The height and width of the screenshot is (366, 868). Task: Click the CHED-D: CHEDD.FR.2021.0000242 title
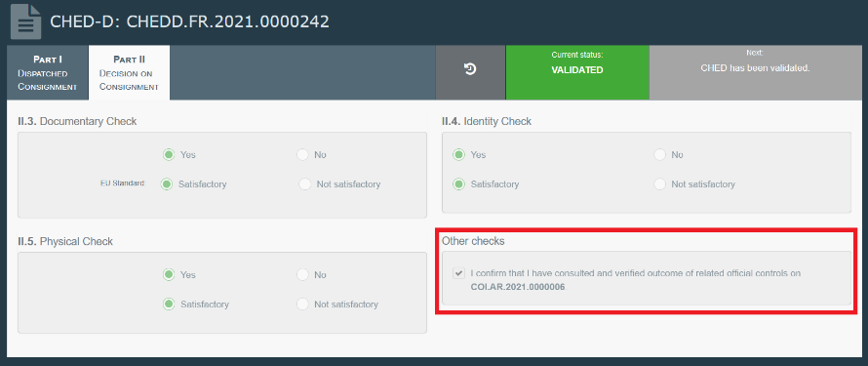point(189,21)
